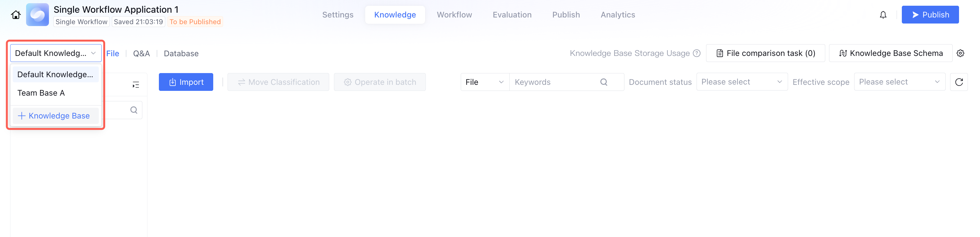Screen dimensions: 980x237
Task: Open knowledge base settings gear
Action: (x=960, y=53)
